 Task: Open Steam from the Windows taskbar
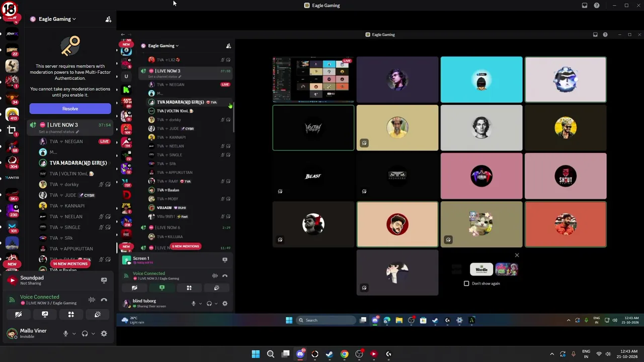point(330,354)
